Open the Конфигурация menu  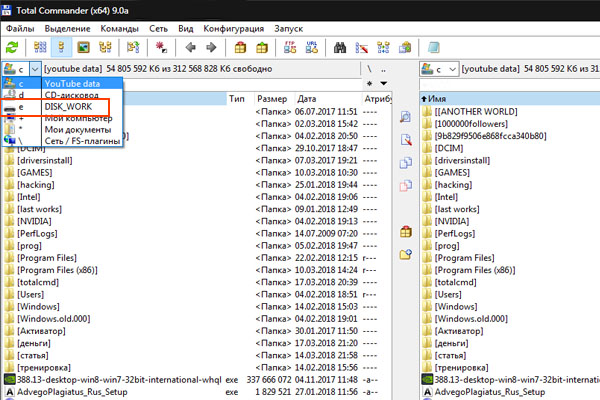pyautogui.click(x=234, y=29)
